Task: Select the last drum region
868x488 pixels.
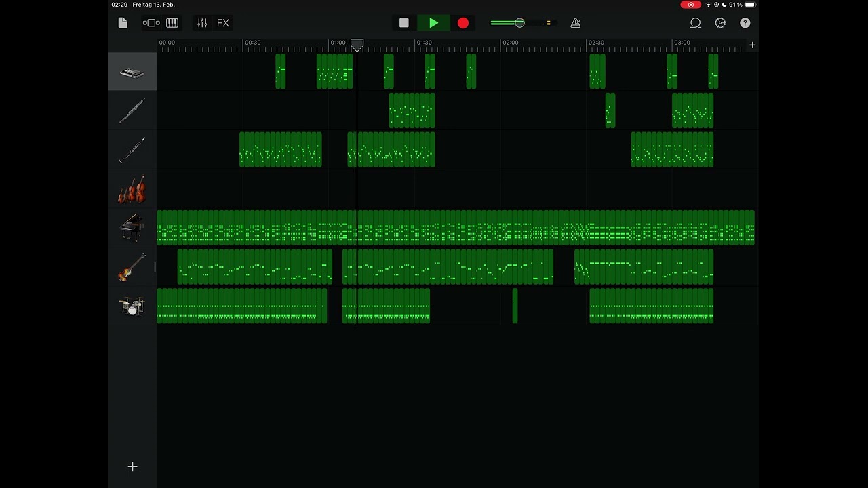Action: point(652,306)
